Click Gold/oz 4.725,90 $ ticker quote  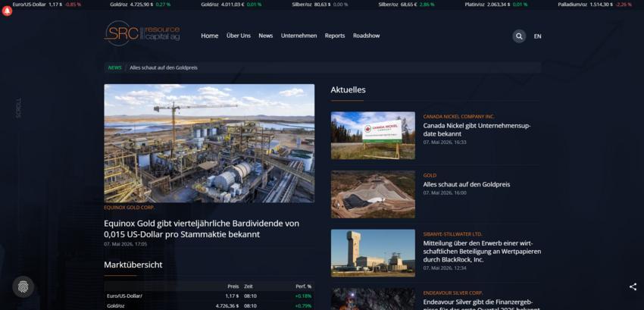pos(140,5)
